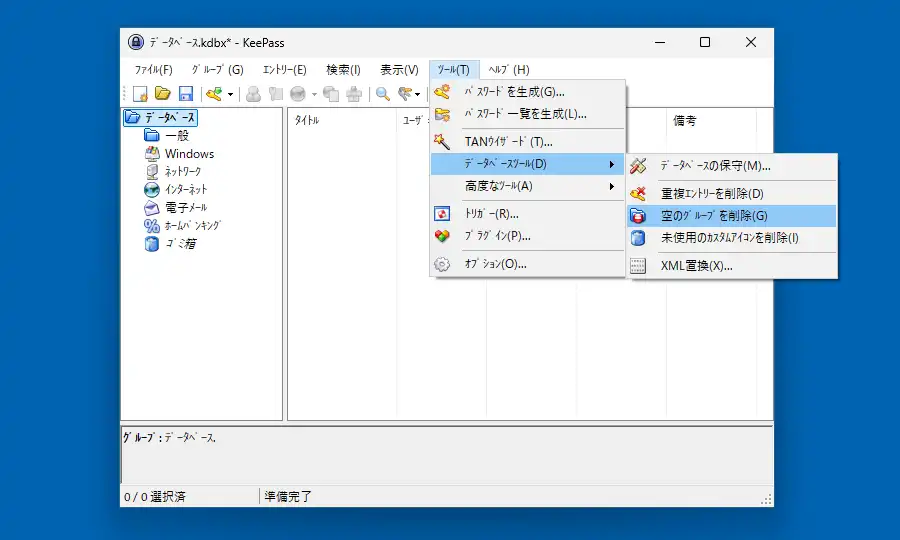Choose データベースの保守(M)... submenu entry
Viewport: 900px width, 540px height.
732,166
